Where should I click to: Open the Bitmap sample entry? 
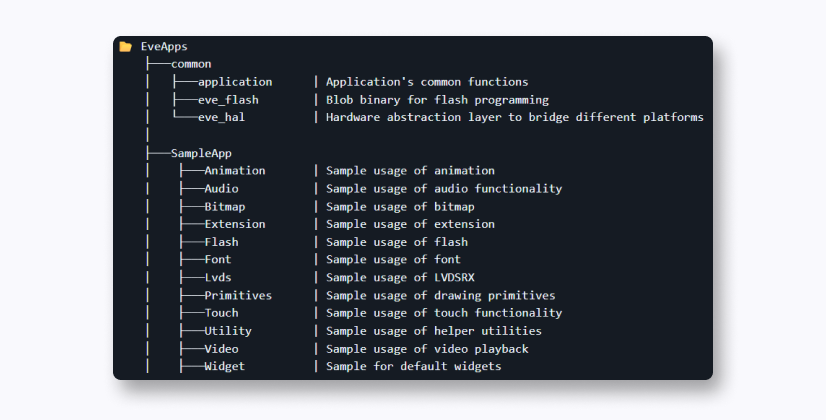coord(224,207)
